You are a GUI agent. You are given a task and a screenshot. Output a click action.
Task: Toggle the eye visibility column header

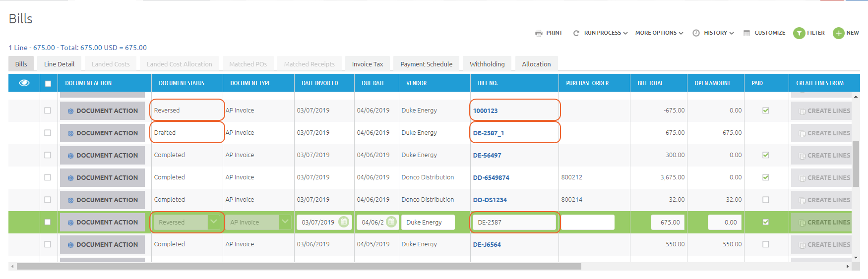pos(24,83)
